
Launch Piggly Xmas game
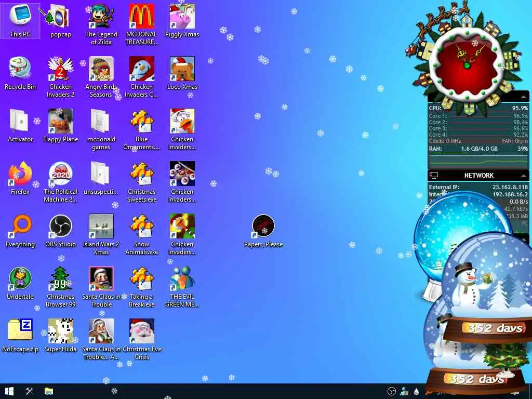coord(182,20)
